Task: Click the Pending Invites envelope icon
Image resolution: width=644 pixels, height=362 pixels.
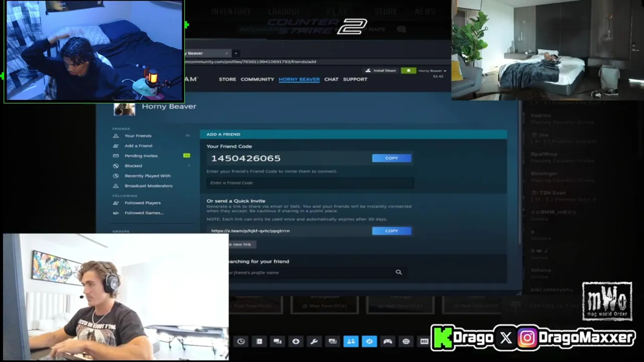Action: (x=116, y=156)
